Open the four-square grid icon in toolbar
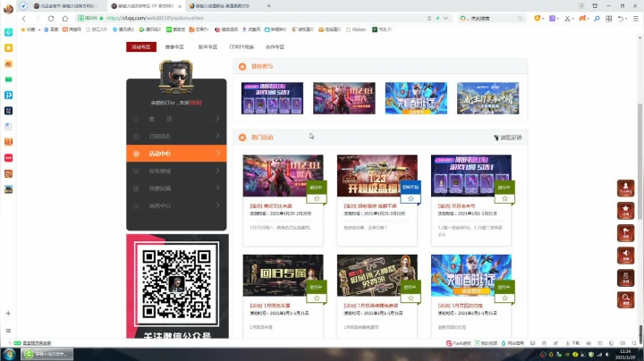Image resolution: width=644 pixels, height=361 pixels. (x=609, y=19)
